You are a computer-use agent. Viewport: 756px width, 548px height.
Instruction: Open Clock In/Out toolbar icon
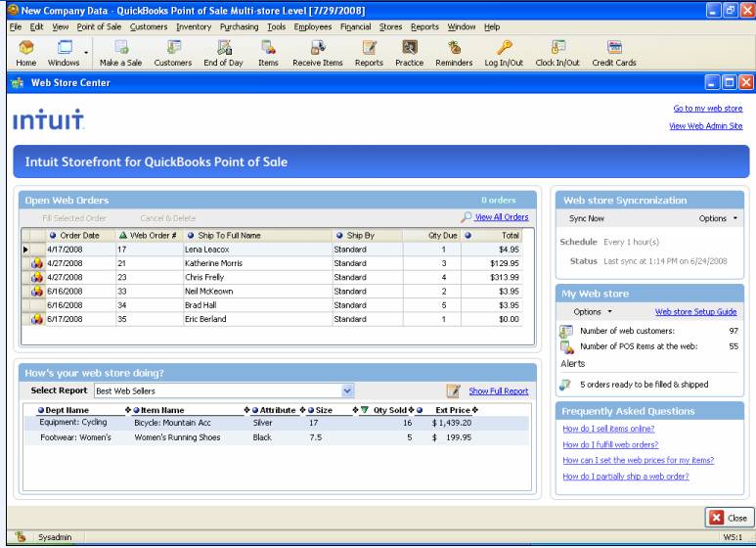[x=557, y=53]
